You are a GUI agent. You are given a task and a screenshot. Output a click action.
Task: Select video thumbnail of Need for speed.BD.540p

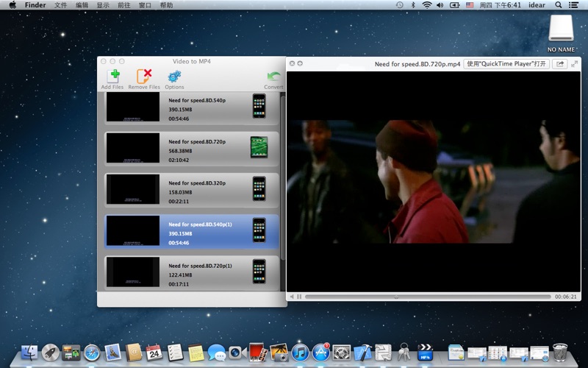(133, 107)
